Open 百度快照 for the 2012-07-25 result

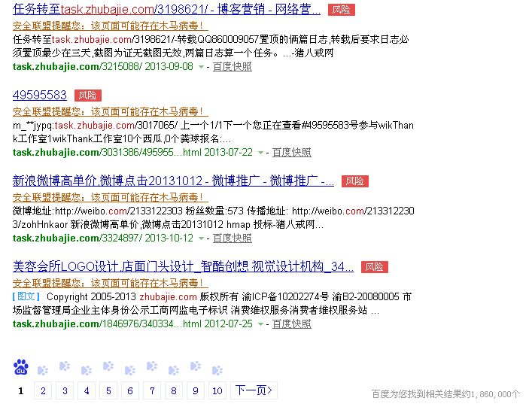291,324
